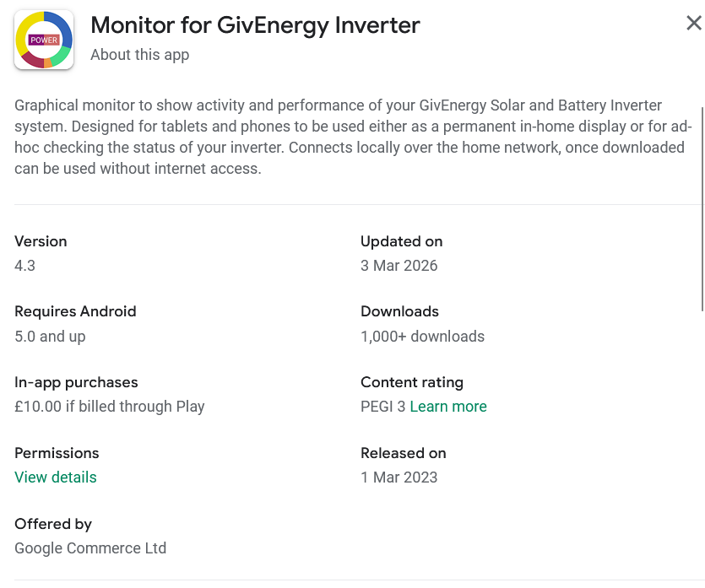Click the Monitor for GivEnergy Inverter title

[x=255, y=25]
